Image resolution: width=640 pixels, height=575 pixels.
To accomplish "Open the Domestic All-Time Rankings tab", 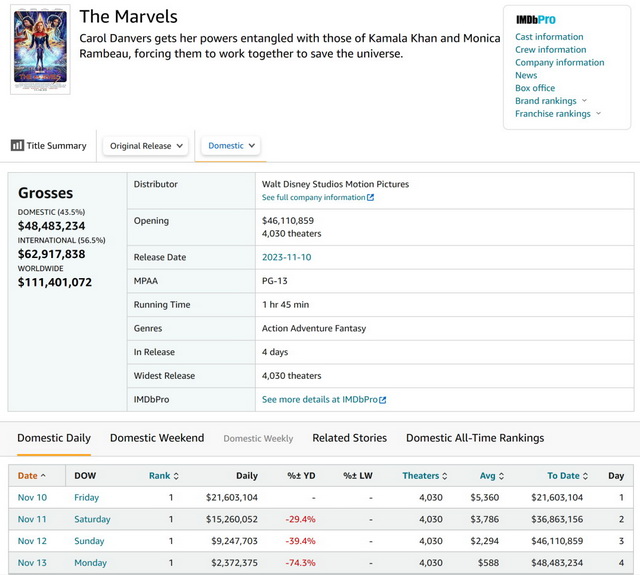I will [475, 438].
